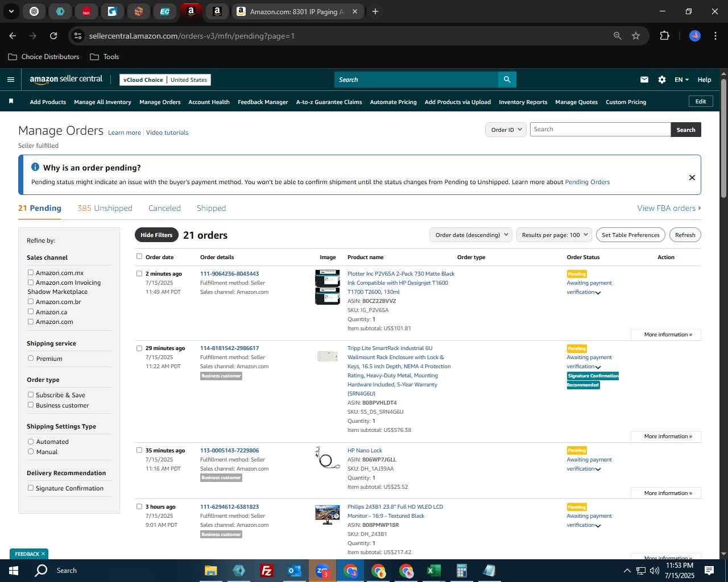The width and height of the screenshot is (728, 582).
Task: Expand payment verification for Tripp Lite order
Action: [x=598, y=367]
